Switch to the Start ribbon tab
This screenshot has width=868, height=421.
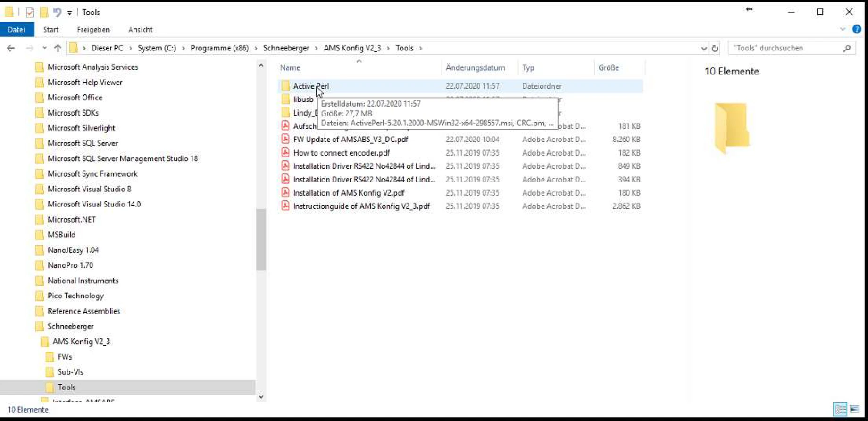point(51,30)
